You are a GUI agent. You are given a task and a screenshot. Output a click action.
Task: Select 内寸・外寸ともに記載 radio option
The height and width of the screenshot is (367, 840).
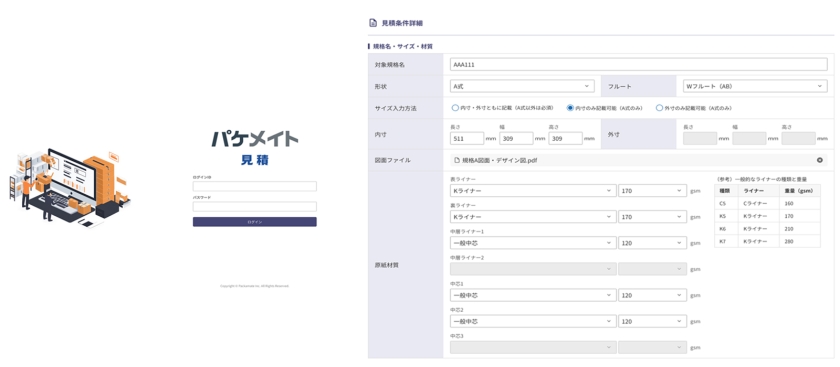pos(455,108)
